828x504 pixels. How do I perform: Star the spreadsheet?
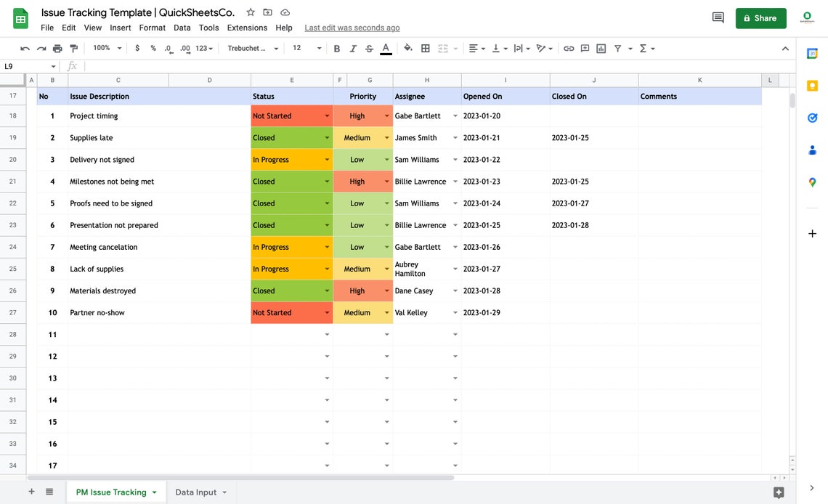(249, 12)
